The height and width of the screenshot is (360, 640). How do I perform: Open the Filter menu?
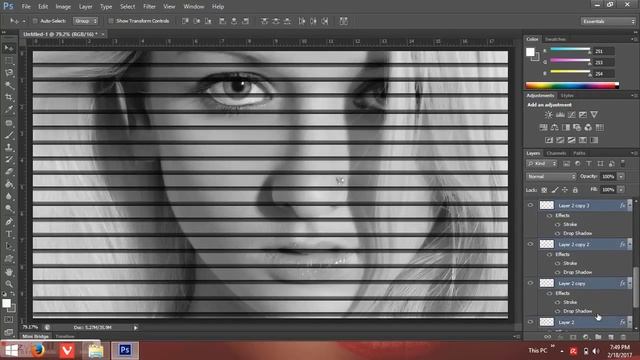[x=149, y=7]
